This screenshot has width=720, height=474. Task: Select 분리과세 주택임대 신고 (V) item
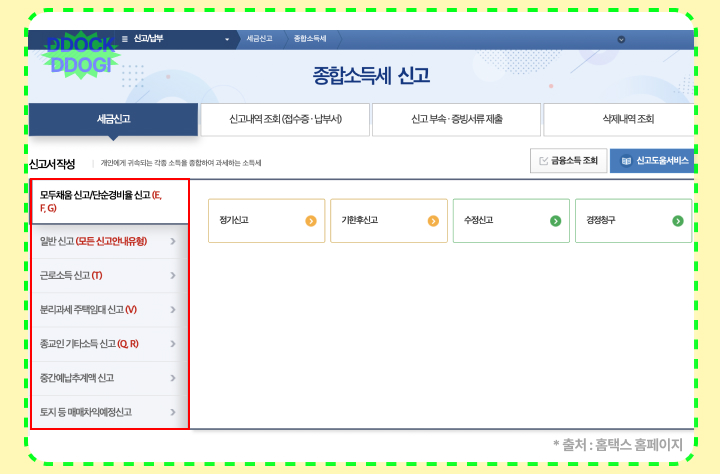point(110,310)
